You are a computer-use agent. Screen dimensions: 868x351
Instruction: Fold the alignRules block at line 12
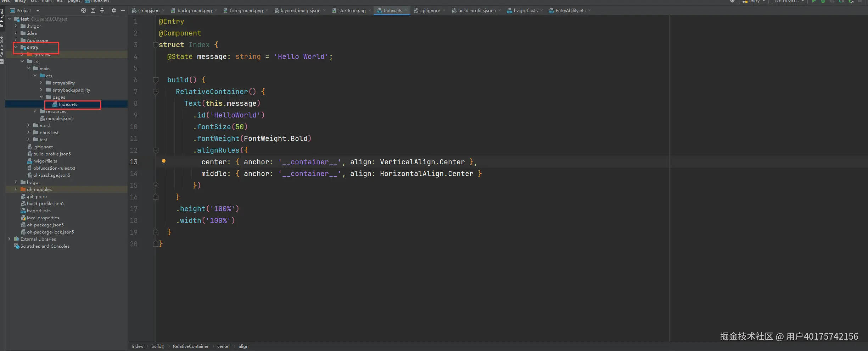(156, 150)
